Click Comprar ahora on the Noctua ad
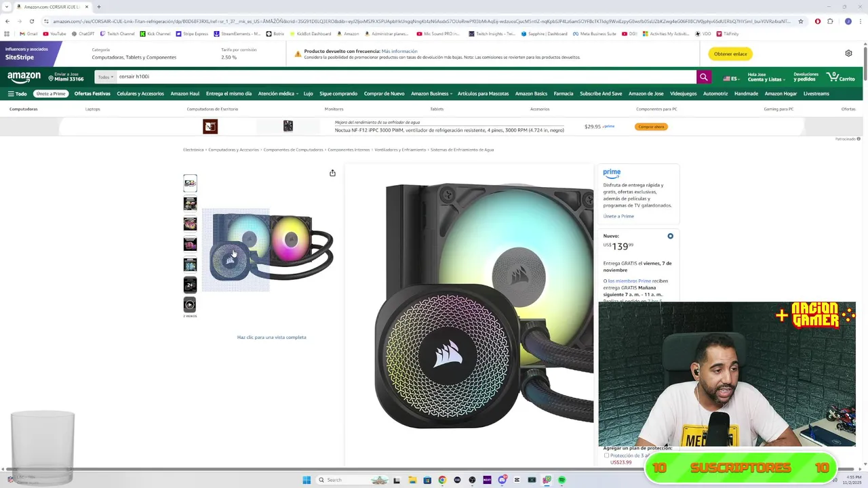 point(651,127)
